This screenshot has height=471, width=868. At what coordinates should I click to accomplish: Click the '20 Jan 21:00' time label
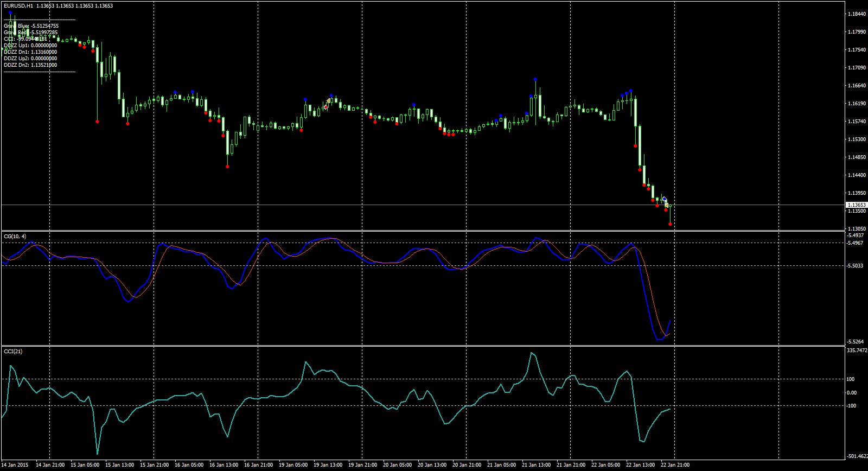coord(467,465)
